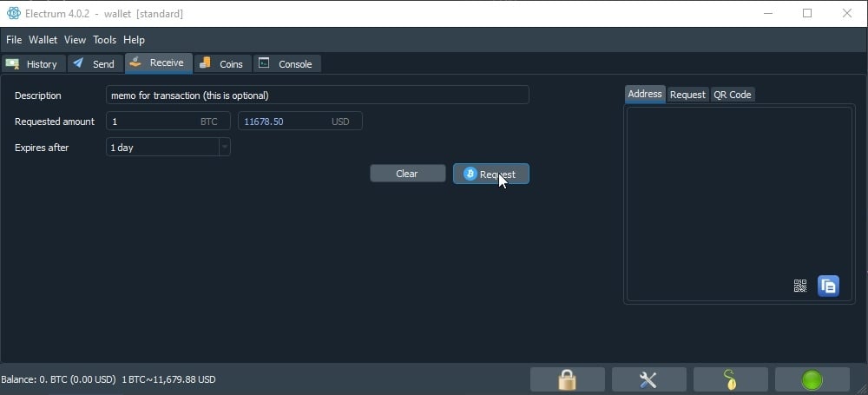Viewport: 868px width, 395px height.
Task: Copy address with the blue clipboard icon
Action: click(828, 286)
